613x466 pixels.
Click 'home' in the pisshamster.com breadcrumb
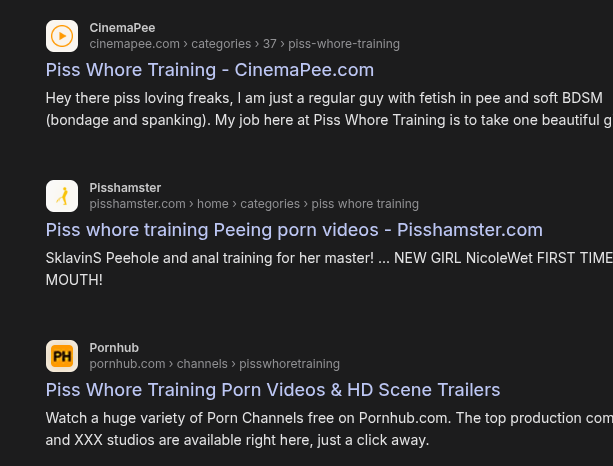[213, 204]
